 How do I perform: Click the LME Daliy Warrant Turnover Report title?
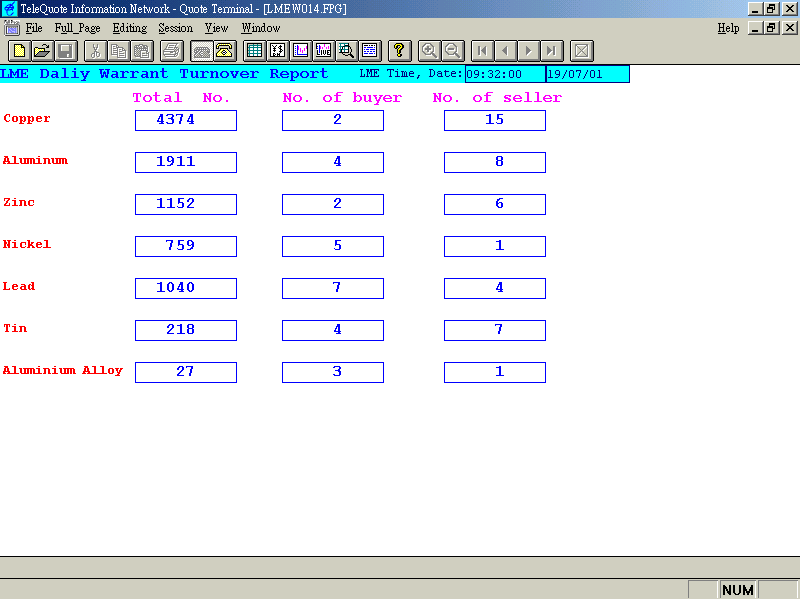click(x=164, y=74)
